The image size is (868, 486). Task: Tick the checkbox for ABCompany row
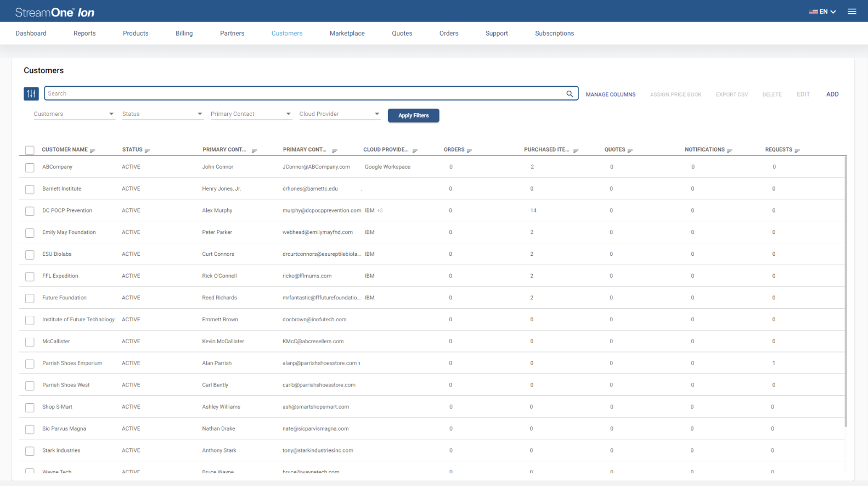(x=30, y=167)
